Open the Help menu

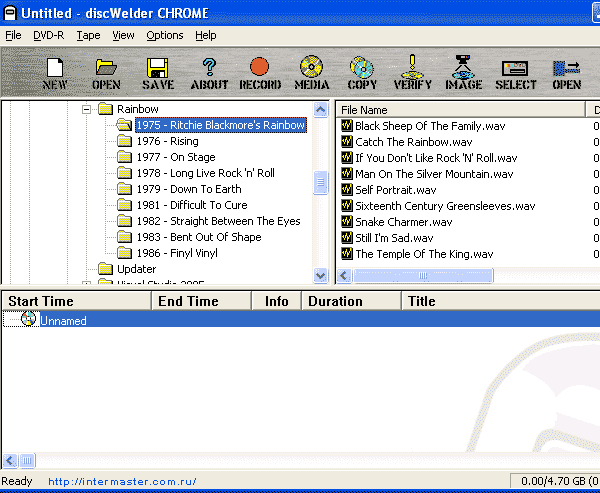pos(206,36)
